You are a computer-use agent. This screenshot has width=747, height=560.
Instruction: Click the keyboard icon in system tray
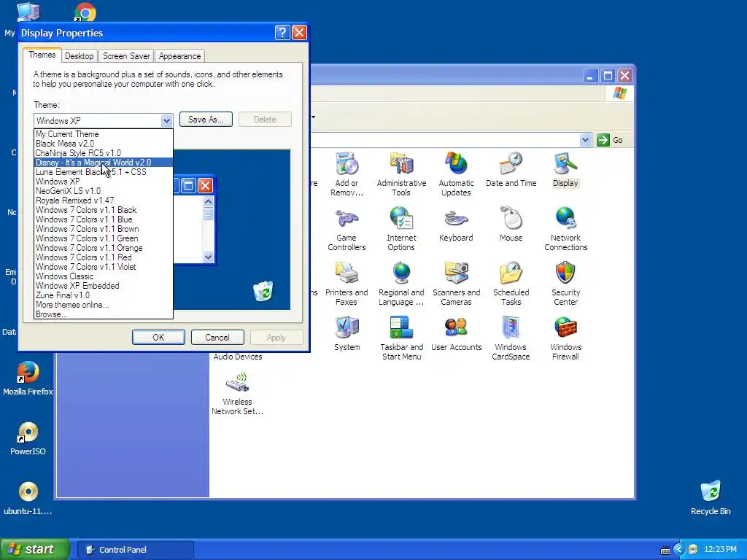tap(665, 551)
